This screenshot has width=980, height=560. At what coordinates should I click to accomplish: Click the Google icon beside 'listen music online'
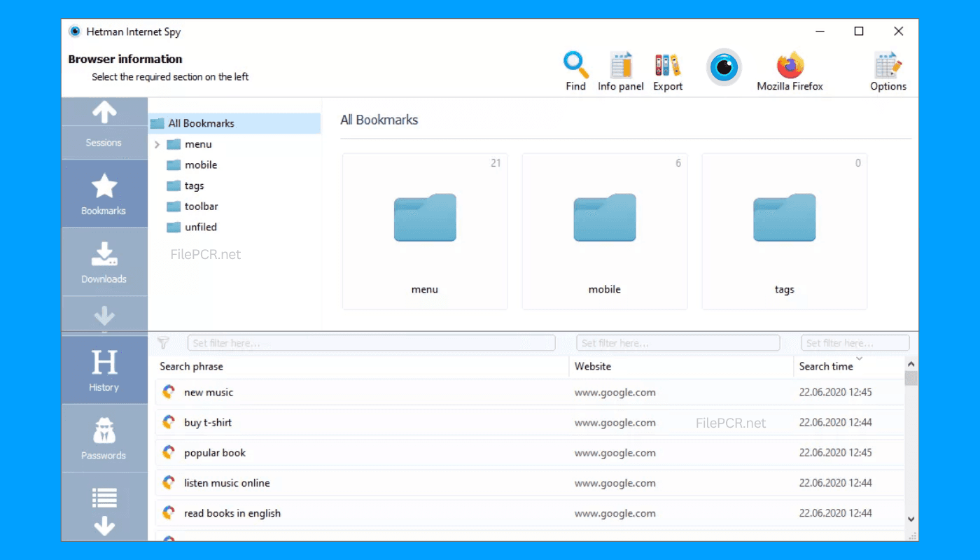click(168, 483)
